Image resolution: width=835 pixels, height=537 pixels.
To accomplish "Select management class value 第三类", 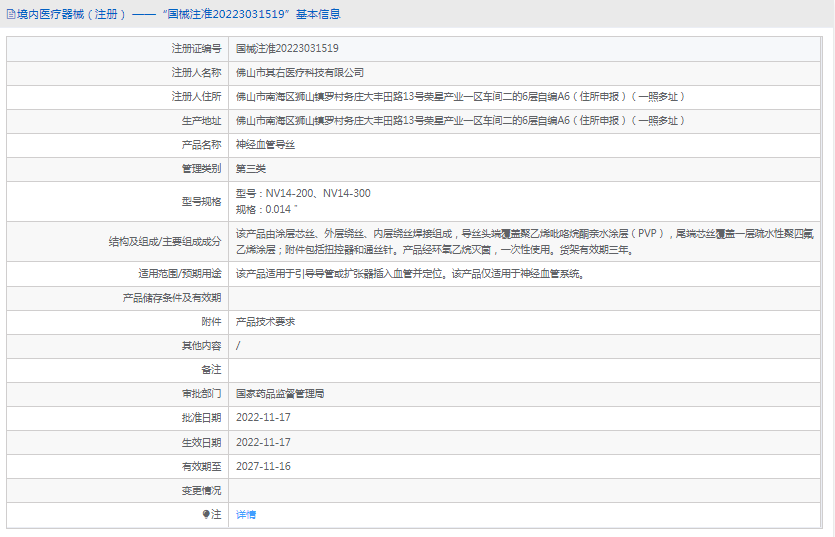I will (x=251, y=168).
